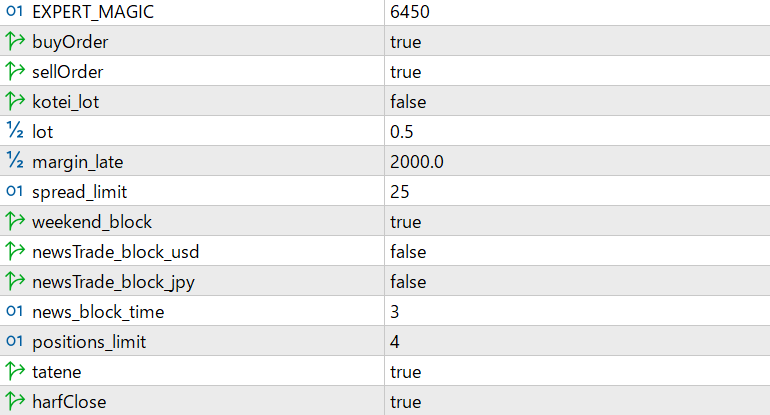
Task: Open the sellOrder value dropdown
Action: click(x=405, y=72)
